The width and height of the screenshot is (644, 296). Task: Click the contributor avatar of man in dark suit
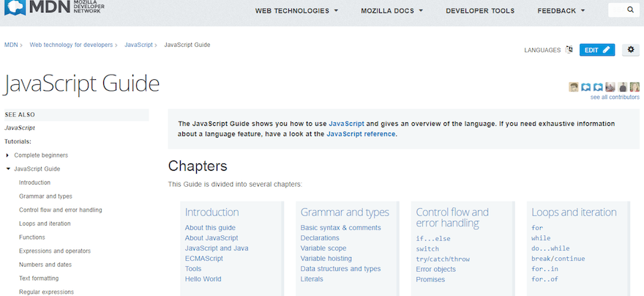click(x=623, y=86)
